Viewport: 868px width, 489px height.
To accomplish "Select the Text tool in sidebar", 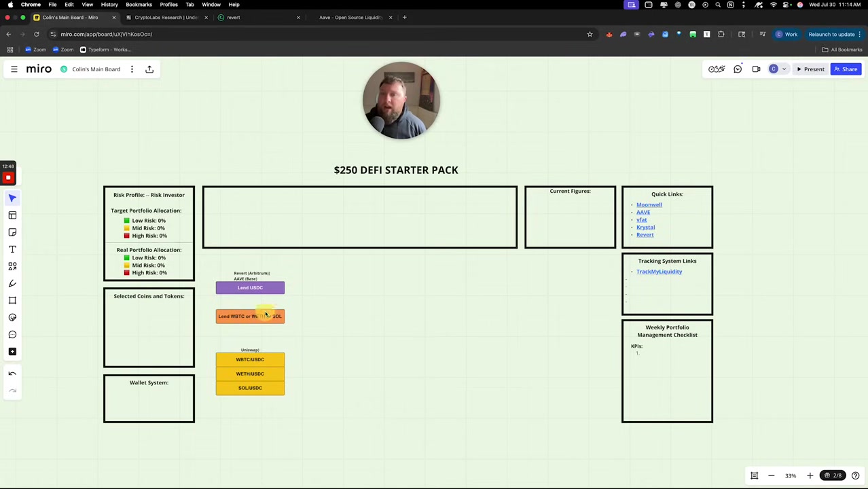I will pyautogui.click(x=12, y=249).
